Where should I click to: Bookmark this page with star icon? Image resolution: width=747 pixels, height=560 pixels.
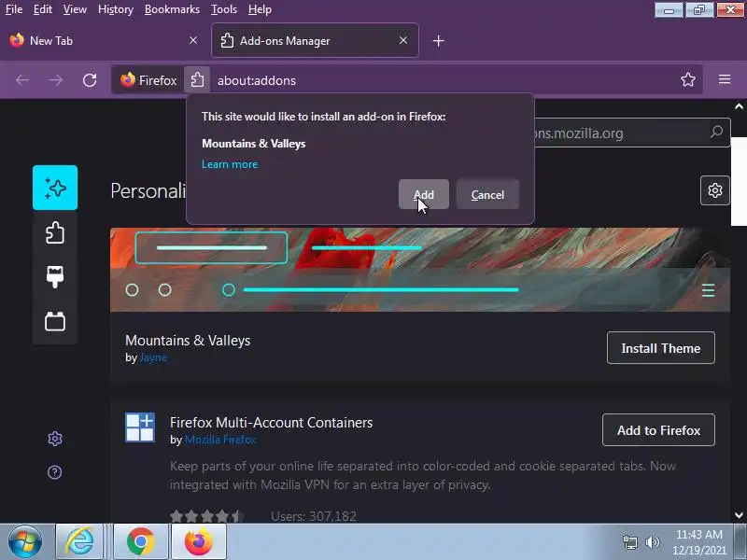coord(688,79)
